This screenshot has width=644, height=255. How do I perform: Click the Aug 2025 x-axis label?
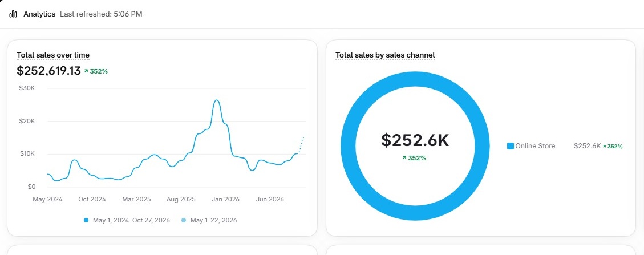(181, 200)
